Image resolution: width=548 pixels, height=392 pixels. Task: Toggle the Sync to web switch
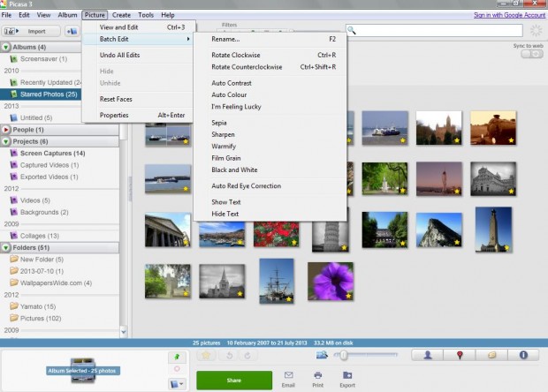click(x=531, y=54)
